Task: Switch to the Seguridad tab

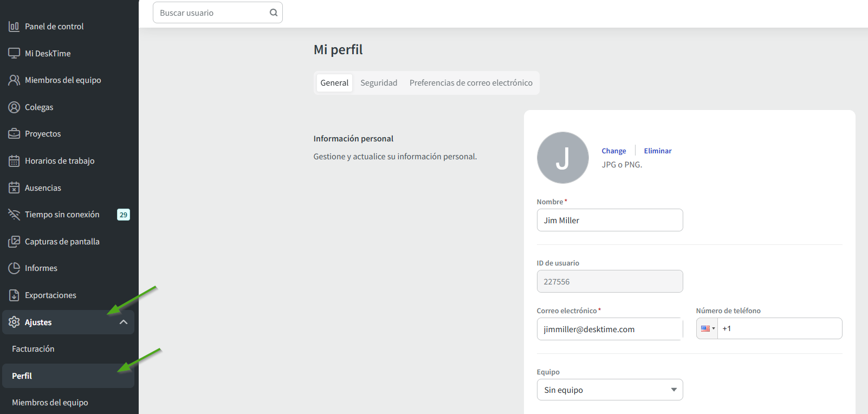Action: pyautogui.click(x=379, y=83)
